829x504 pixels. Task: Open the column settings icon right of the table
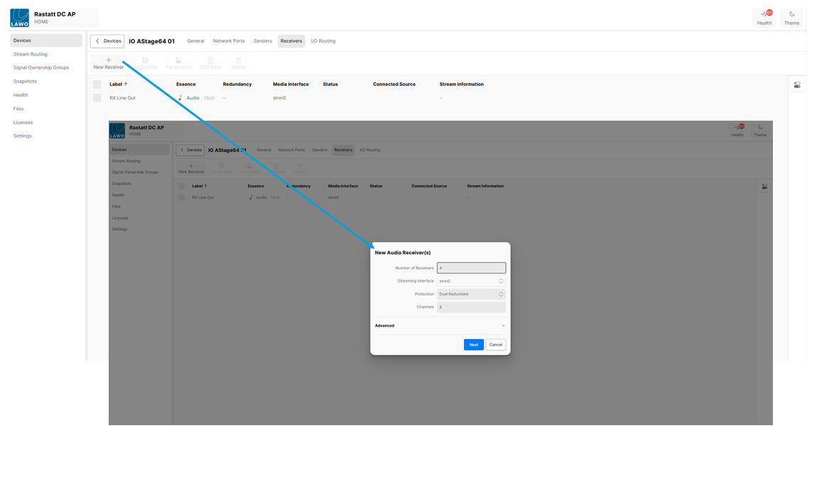pyautogui.click(x=797, y=85)
